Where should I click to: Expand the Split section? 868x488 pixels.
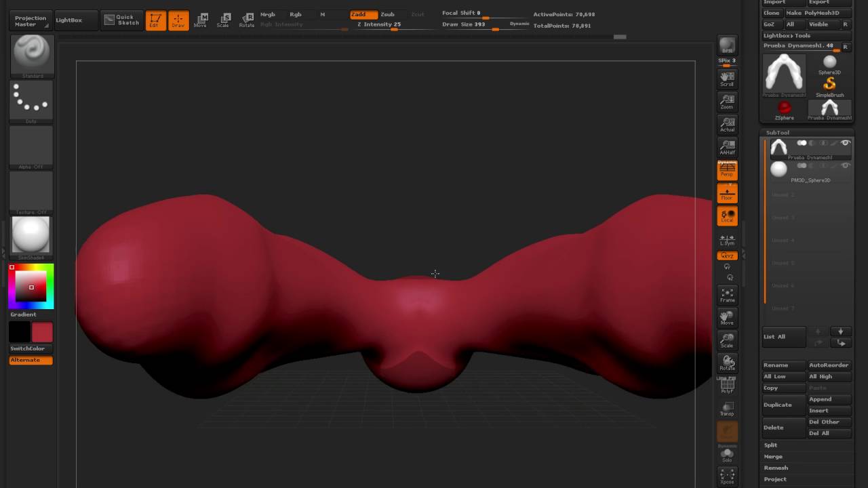771,445
